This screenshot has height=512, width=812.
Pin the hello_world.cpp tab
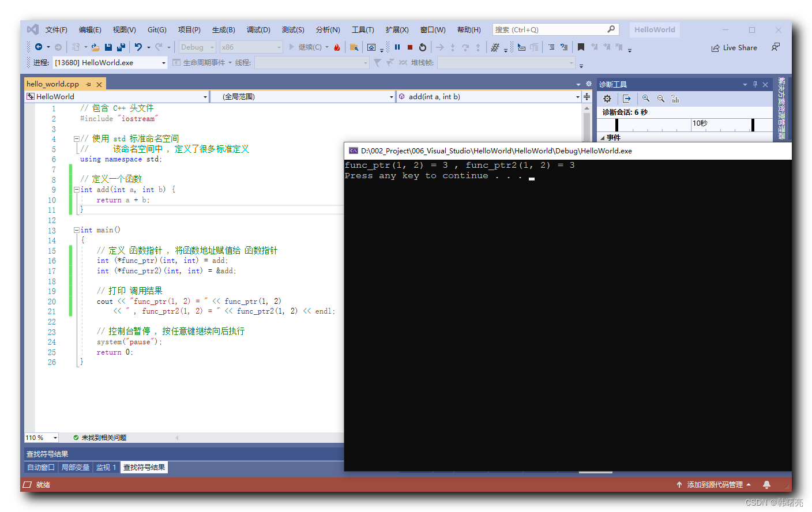88,84
